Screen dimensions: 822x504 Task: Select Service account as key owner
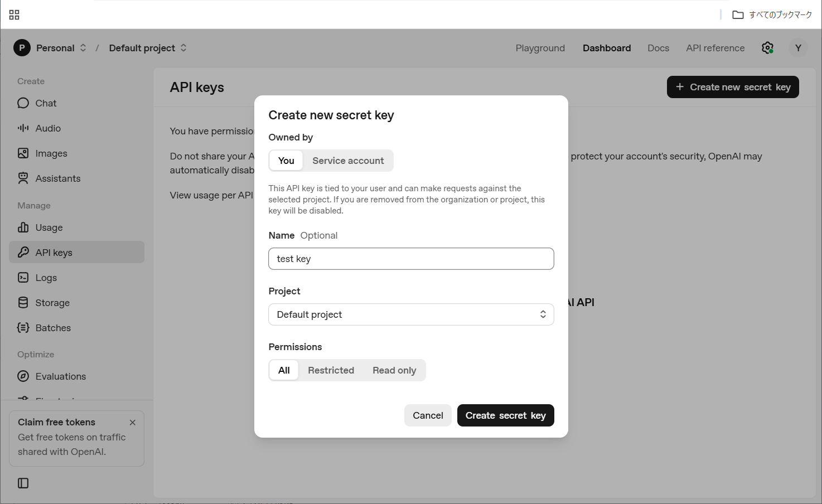click(x=348, y=161)
